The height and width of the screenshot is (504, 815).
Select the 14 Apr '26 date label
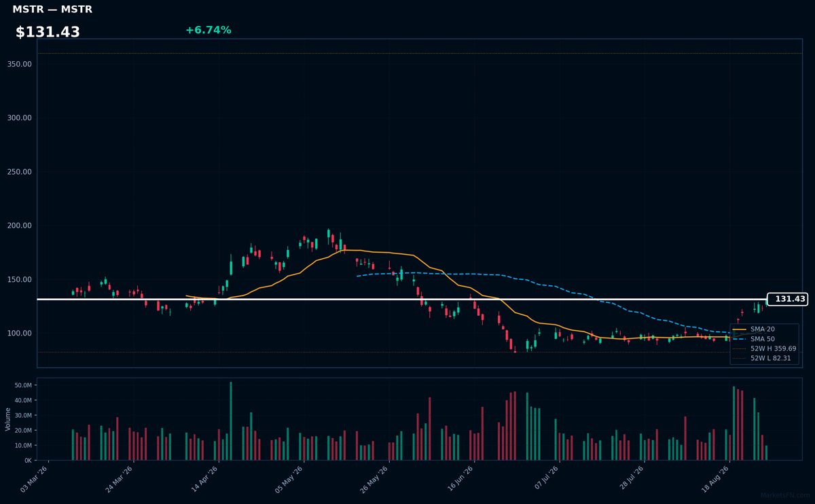[204, 479]
